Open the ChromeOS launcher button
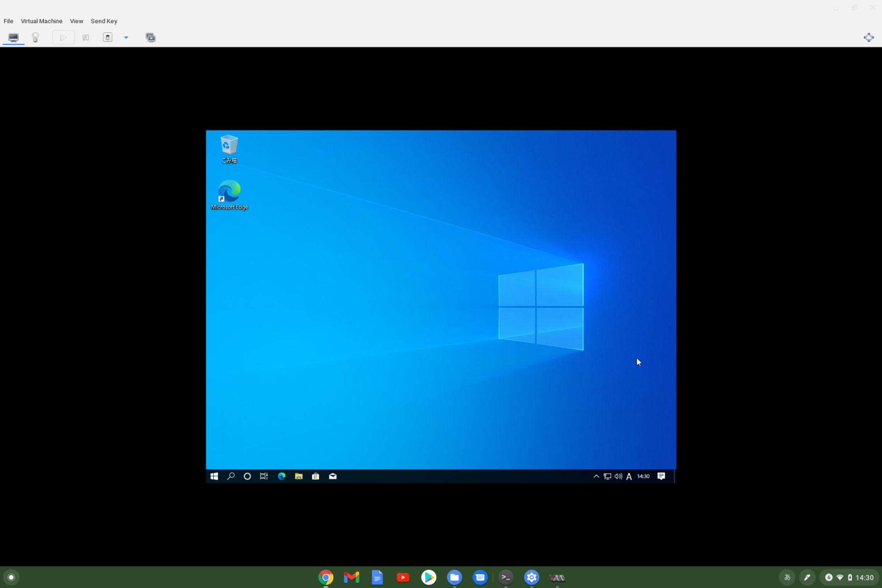This screenshot has height=588, width=882. pos(11,577)
